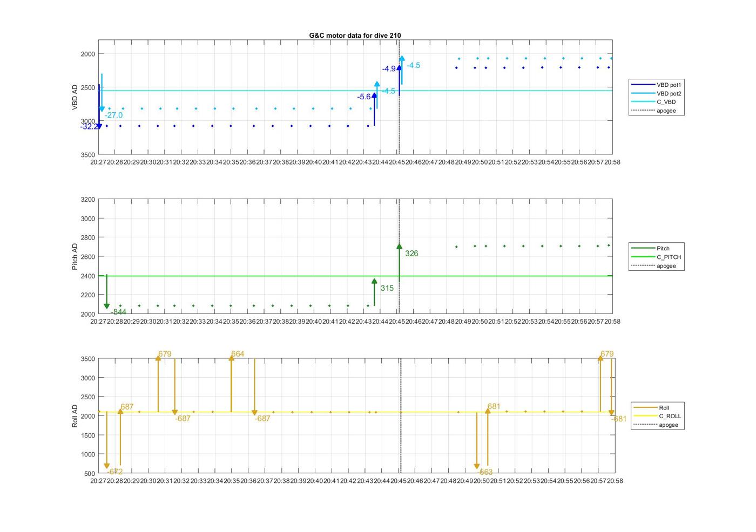Click the '-32.2' annotation value
Viewport: 756px width, 532px height.
coord(89,127)
